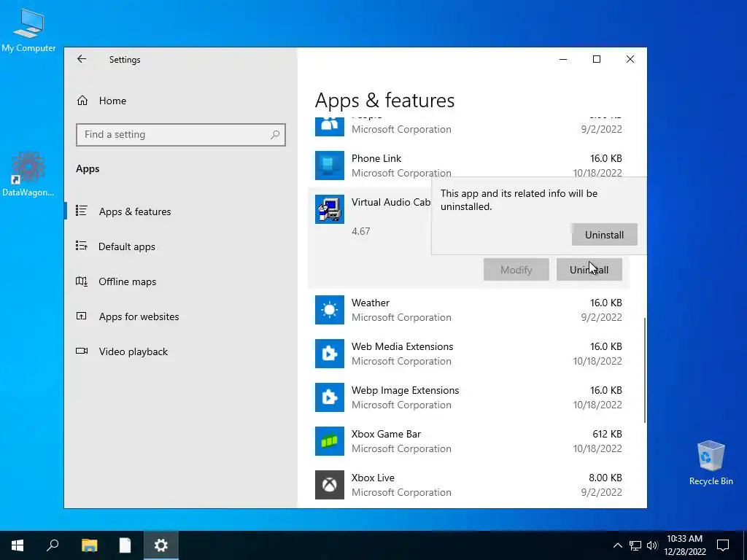Open My Computer desktop icon
Image resolution: width=747 pixels, height=560 pixels.
click(x=28, y=30)
